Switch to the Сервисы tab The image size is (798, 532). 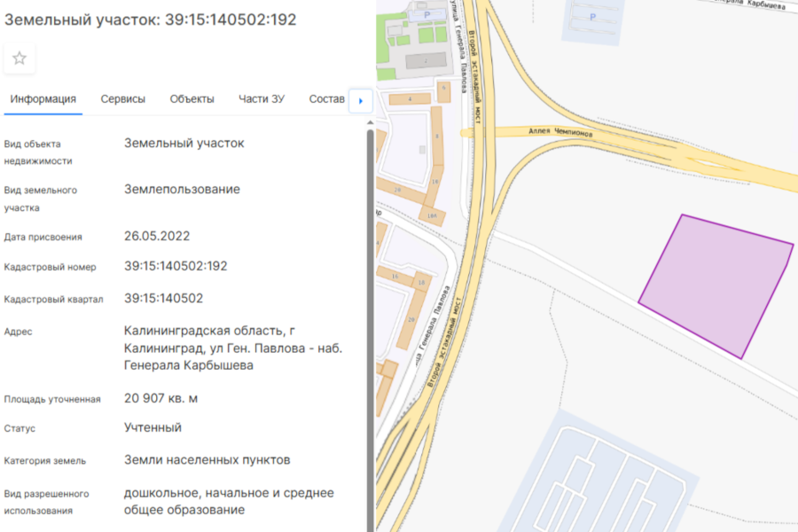coord(123,99)
